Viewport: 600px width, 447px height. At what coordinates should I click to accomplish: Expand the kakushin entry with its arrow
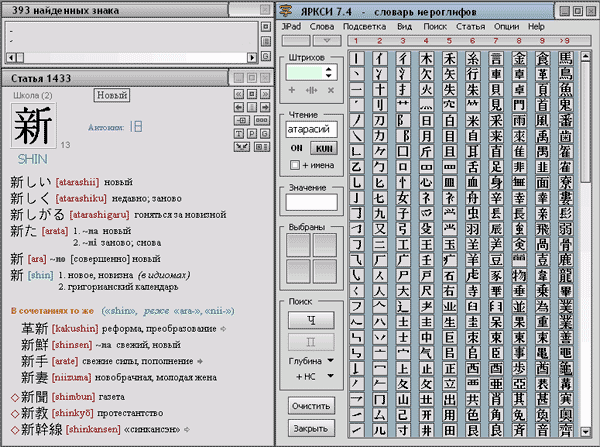click(224, 329)
